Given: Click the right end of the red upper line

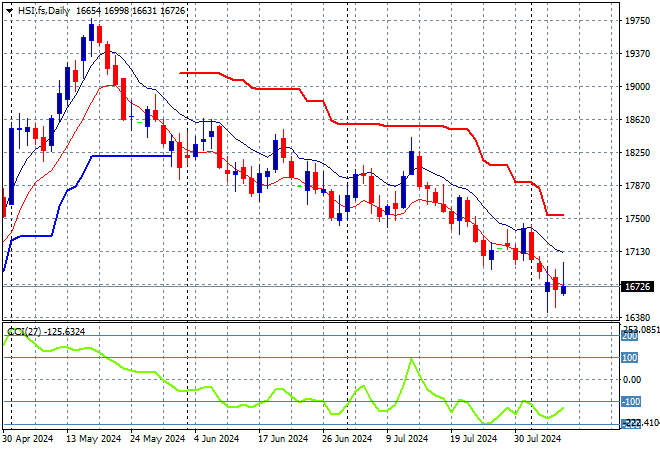Looking at the screenshot, I should point(562,215).
